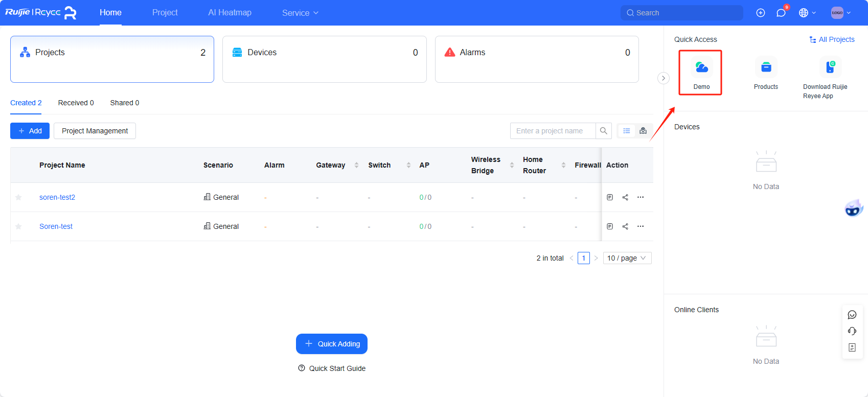Open the Demo quick access icon

click(701, 68)
